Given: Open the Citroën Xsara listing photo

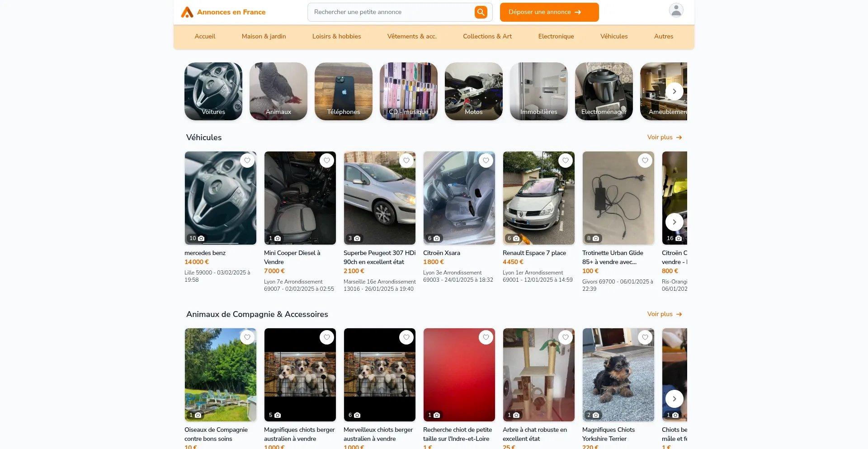Looking at the screenshot, I should 459,198.
